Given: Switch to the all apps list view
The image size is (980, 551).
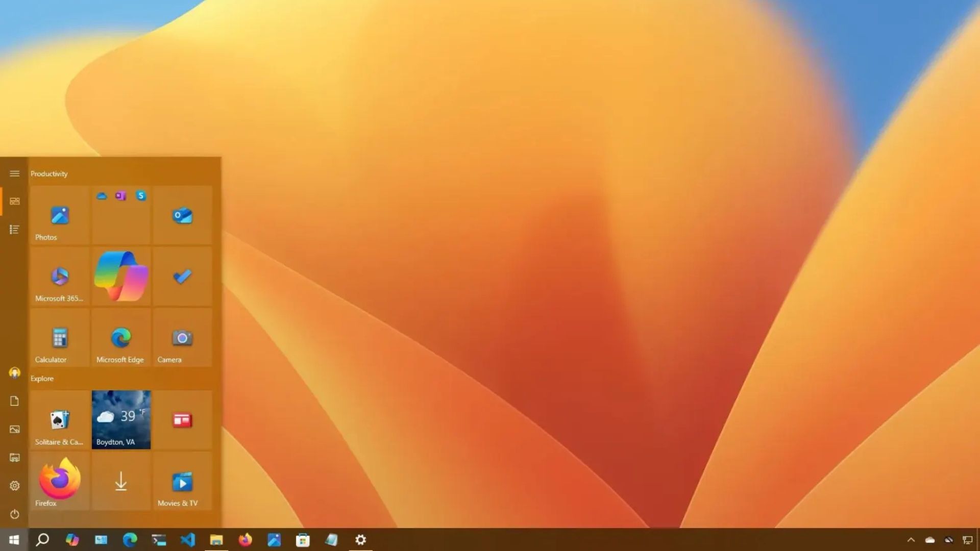Looking at the screenshot, I should [x=14, y=230].
